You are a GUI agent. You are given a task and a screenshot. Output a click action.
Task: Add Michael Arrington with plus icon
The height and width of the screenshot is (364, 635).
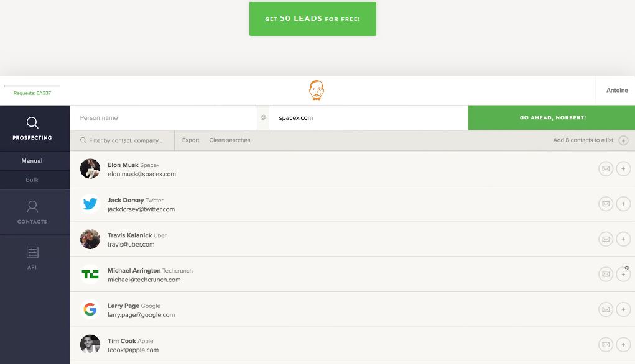(x=623, y=274)
